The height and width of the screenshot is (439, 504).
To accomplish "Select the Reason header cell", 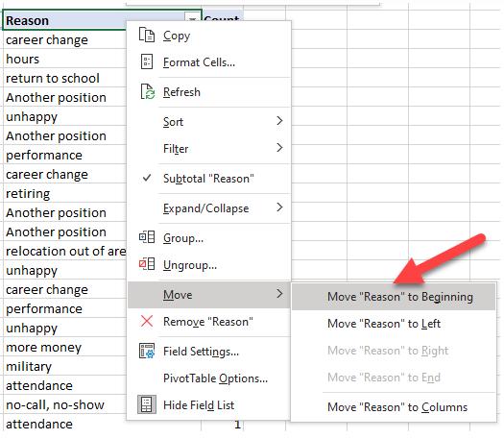I will [x=102, y=20].
